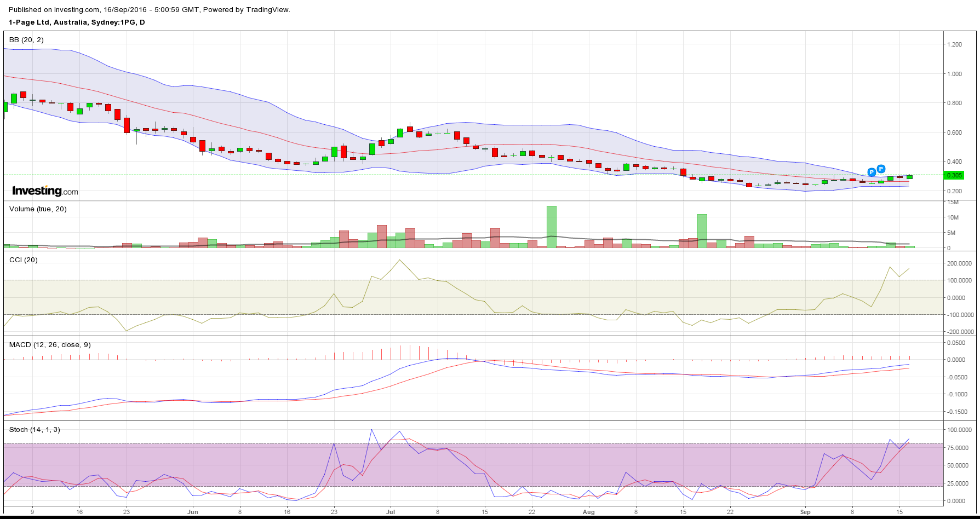Click the 0.800 price axis value
980x519 pixels.
954,103
